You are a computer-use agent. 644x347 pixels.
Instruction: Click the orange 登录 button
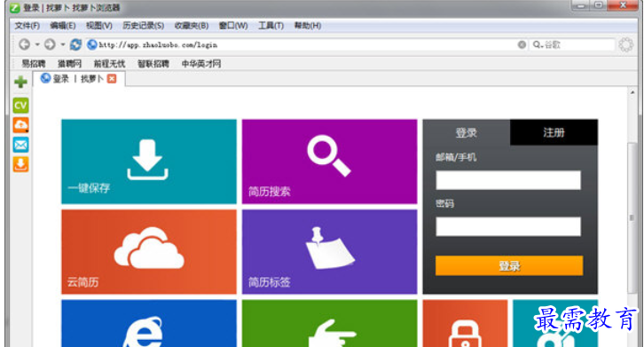point(509,265)
